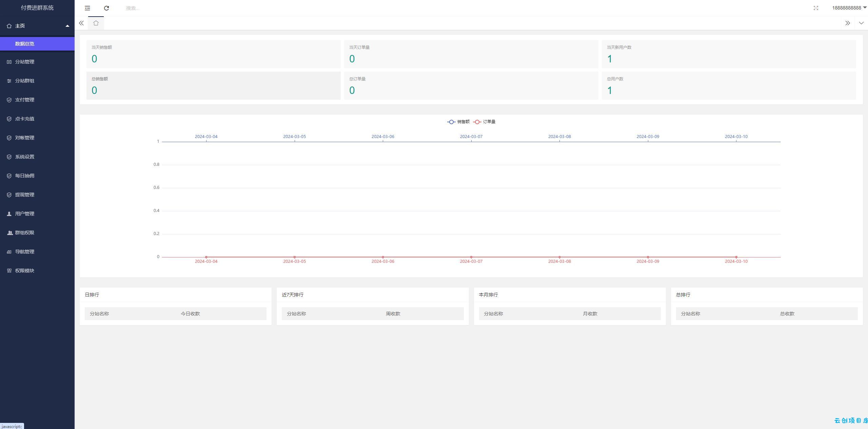
Task: Click the 当天新用户数 stat card
Action: click(x=729, y=54)
